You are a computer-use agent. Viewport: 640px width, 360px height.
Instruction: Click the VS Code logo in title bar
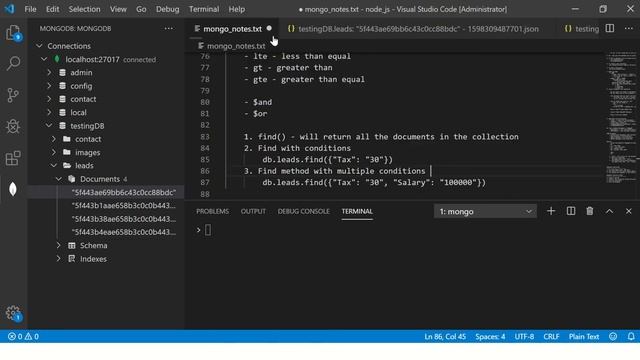(9, 9)
